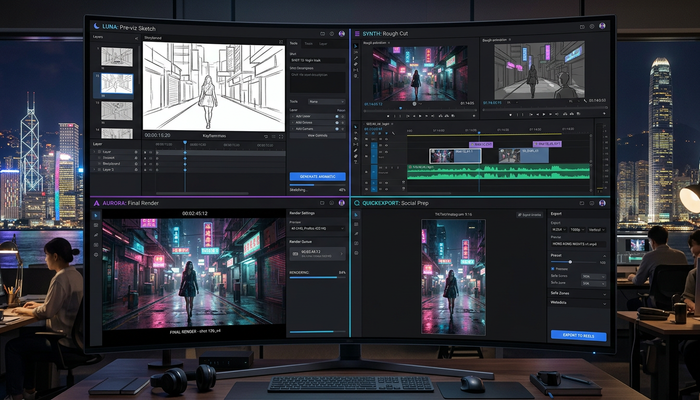This screenshot has height=400, width=700.
Task: Expand the sketch canvas via its corner icon
Action: (x=281, y=42)
